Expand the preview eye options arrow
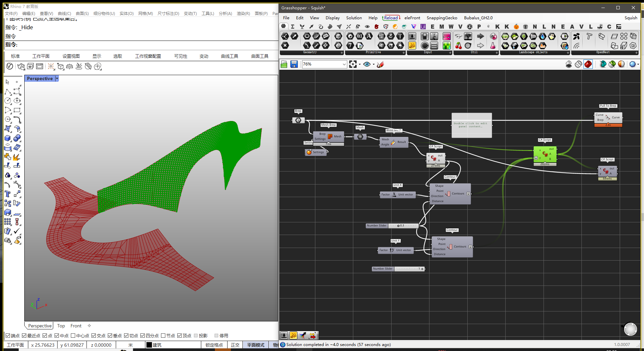 [374, 64]
